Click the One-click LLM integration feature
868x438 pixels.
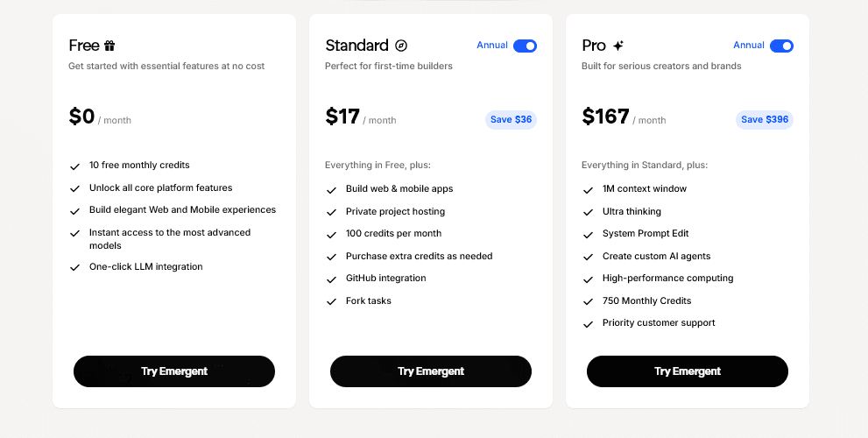point(145,266)
